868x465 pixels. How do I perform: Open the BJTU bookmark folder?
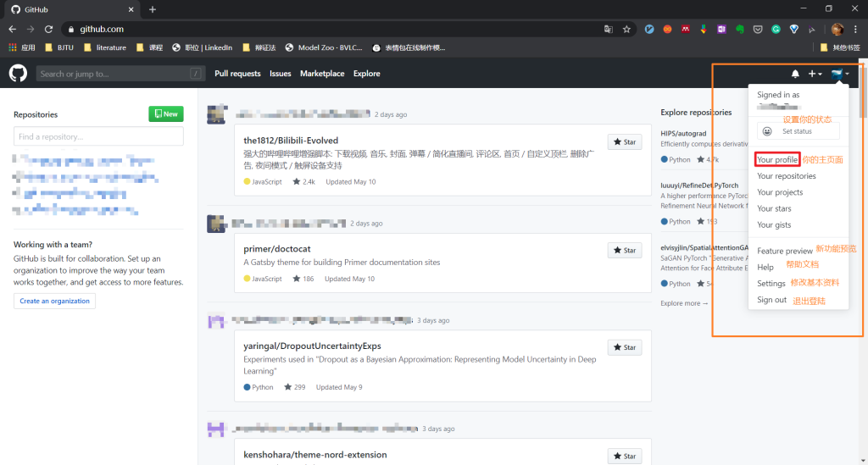(59, 47)
